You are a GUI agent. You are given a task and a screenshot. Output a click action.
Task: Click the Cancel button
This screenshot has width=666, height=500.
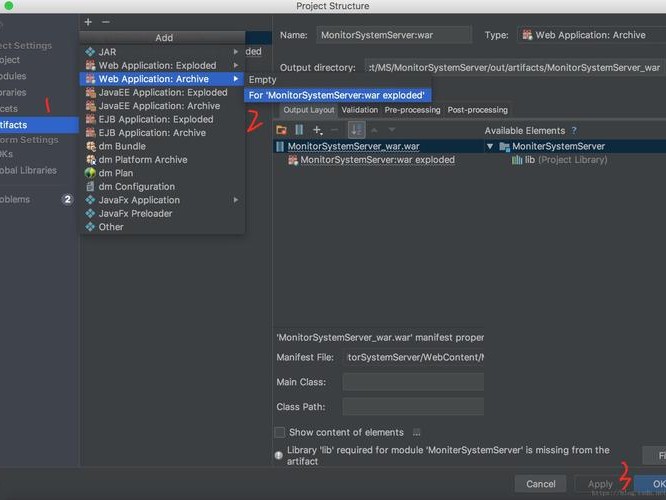pos(540,484)
